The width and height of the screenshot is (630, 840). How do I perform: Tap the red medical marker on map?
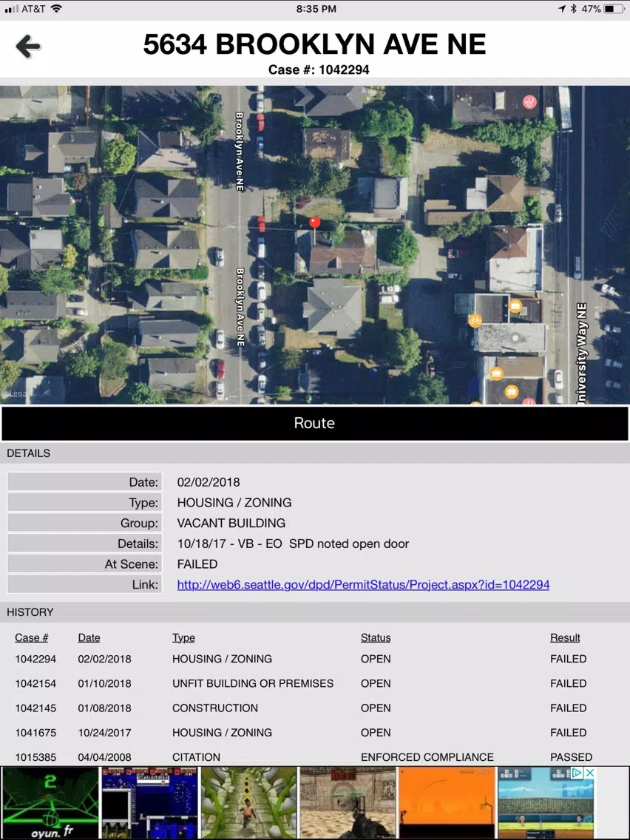click(529, 101)
